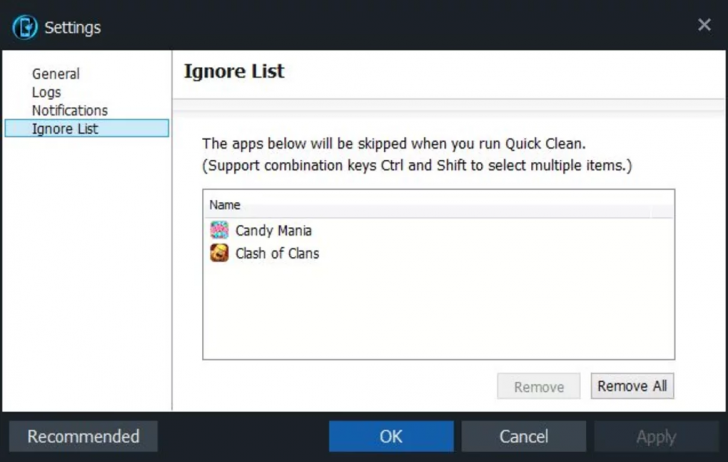Close the Settings dialog window
Image resolution: width=728 pixels, height=462 pixels.
coord(704,25)
